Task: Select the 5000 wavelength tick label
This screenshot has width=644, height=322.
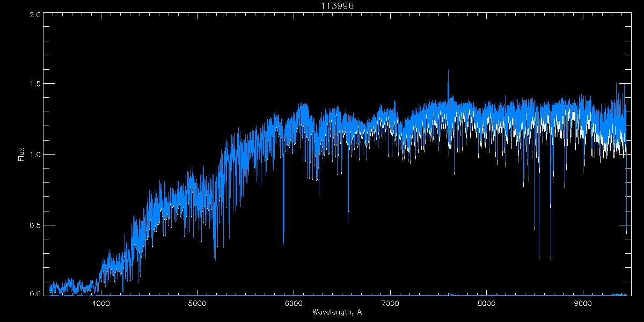Action: point(197,303)
